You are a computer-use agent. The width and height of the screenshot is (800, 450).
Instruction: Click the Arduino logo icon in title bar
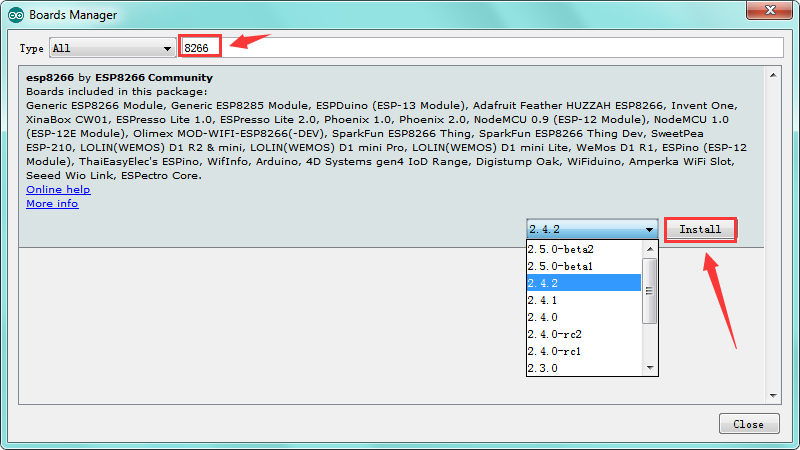(x=16, y=15)
